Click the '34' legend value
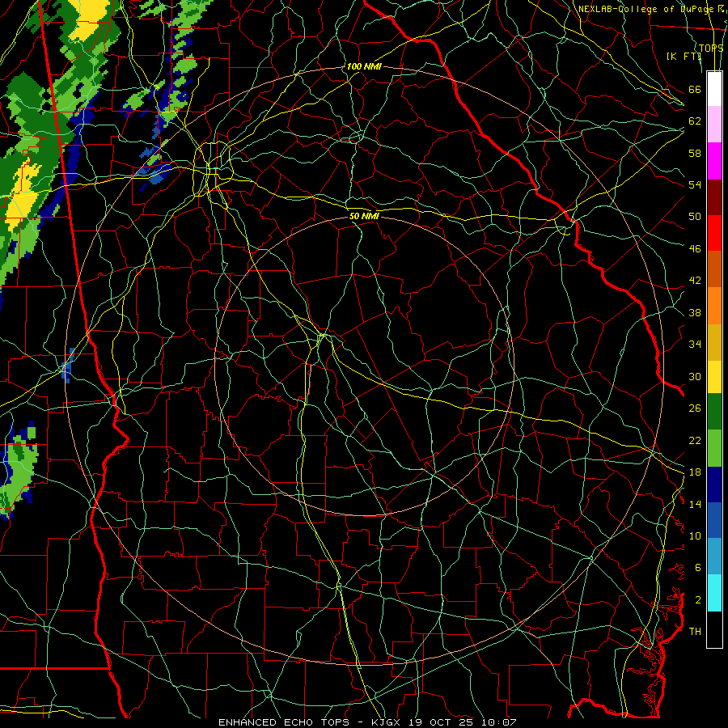728x728 pixels. click(695, 345)
